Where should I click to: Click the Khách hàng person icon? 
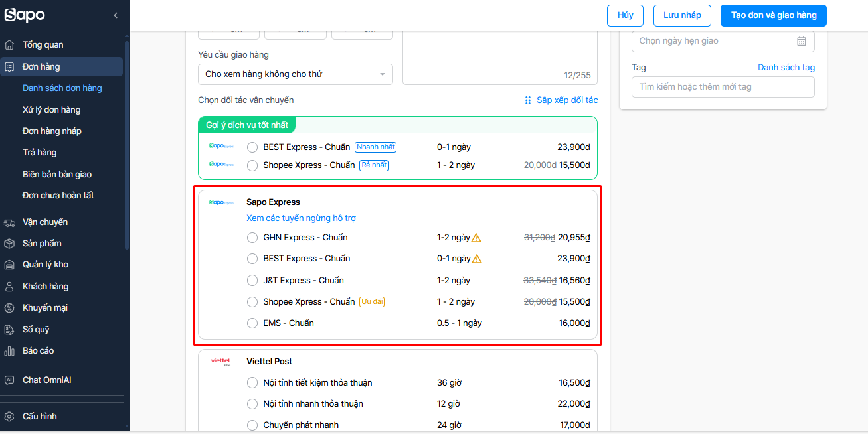coord(9,287)
